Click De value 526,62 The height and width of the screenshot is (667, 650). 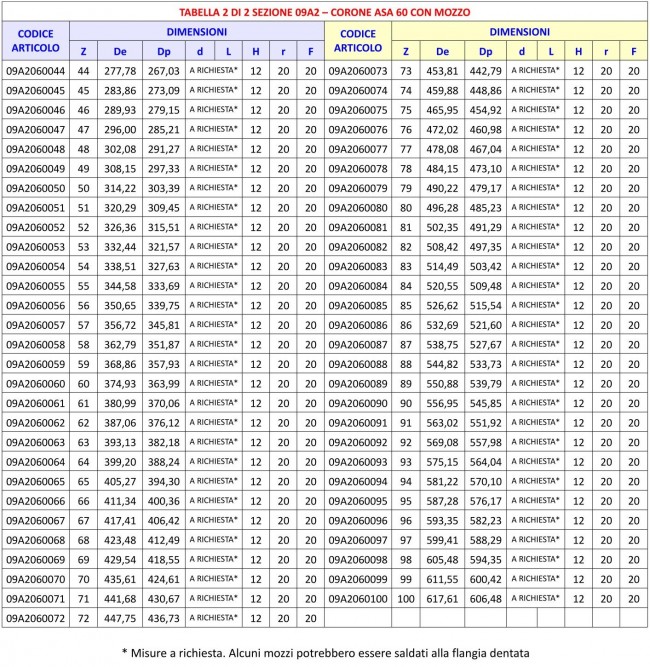pyautogui.click(x=442, y=306)
